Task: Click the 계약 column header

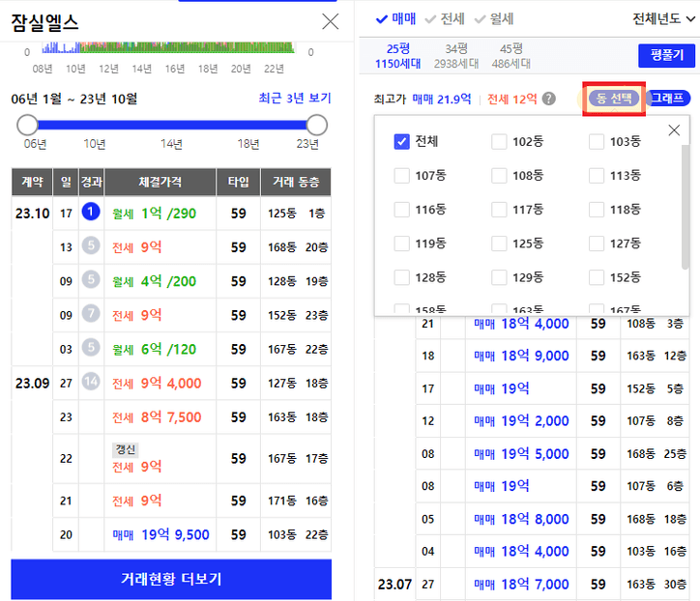Action: coord(32,182)
